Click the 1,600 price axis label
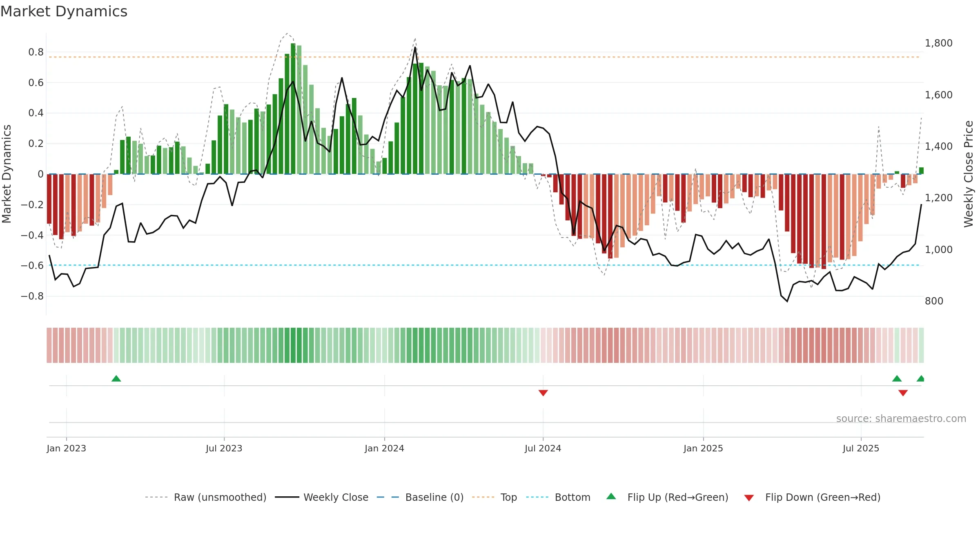The image size is (980, 551). (939, 95)
